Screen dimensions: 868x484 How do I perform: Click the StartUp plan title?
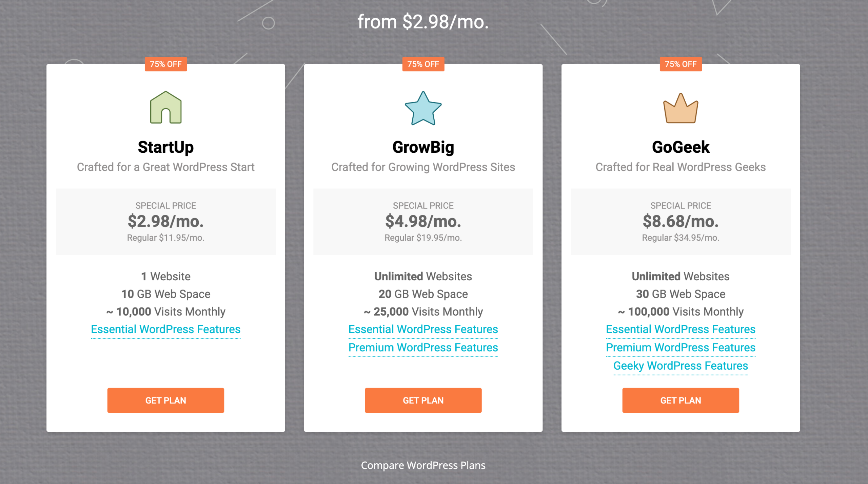point(166,147)
